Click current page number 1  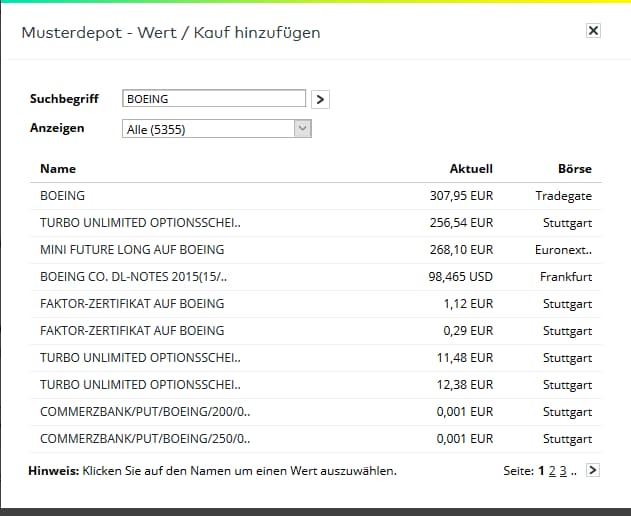coord(541,471)
